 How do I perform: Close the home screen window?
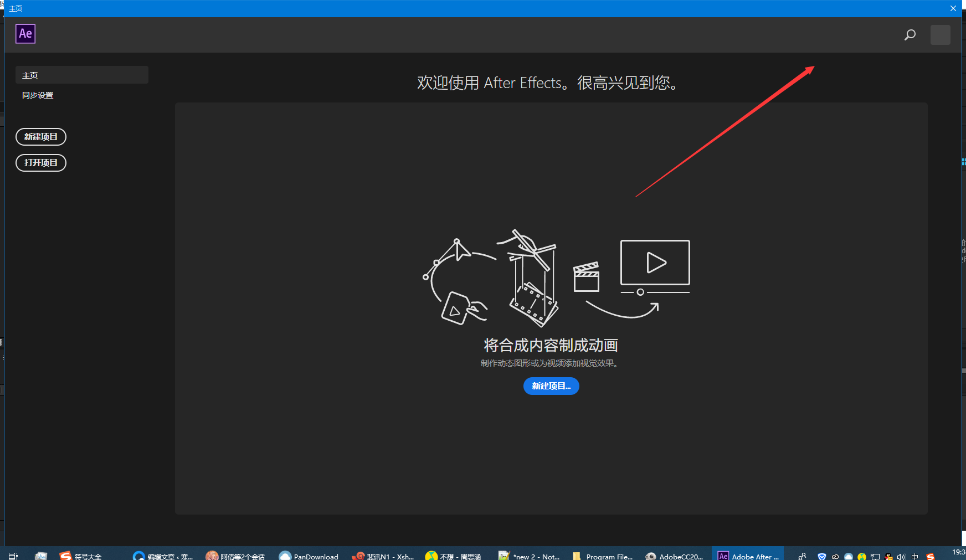coord(953,8)
